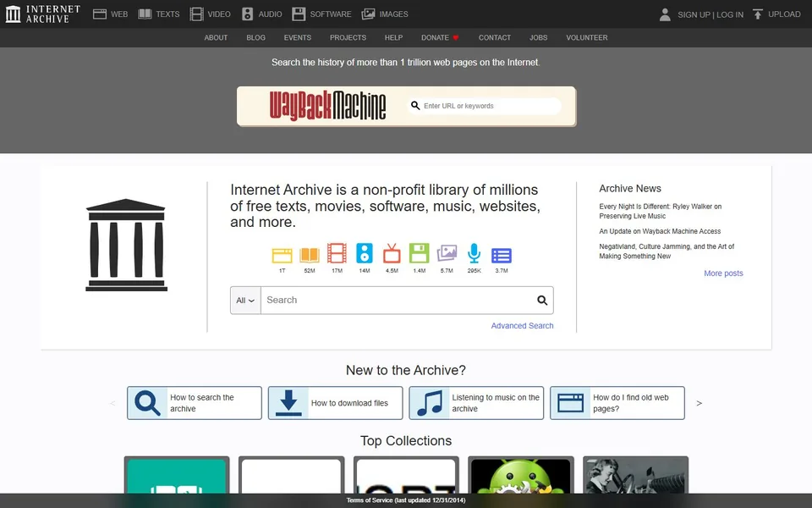Click the red heart next to Donate
The width and height of the screenshot is (812, 508).
pos(456,38)
